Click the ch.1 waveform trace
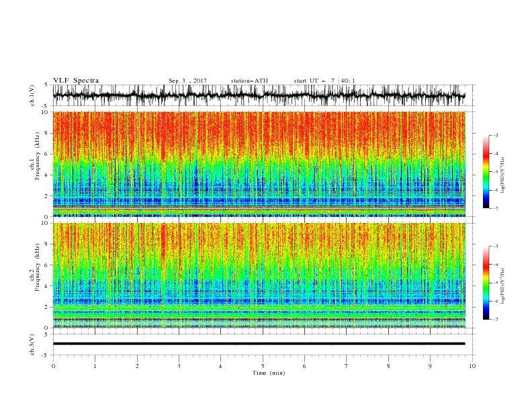Viewport: 532px width, 411px height. 259,95
